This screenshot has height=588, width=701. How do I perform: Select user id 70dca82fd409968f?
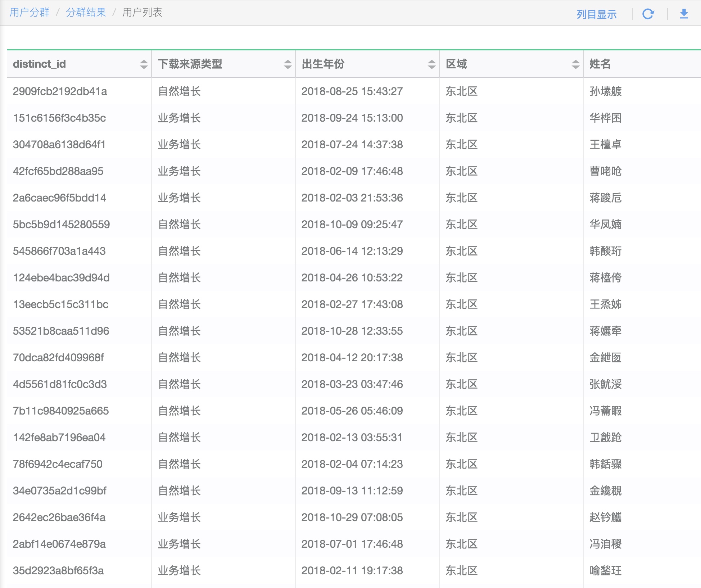pyautogui.click(x=58, y=358)
